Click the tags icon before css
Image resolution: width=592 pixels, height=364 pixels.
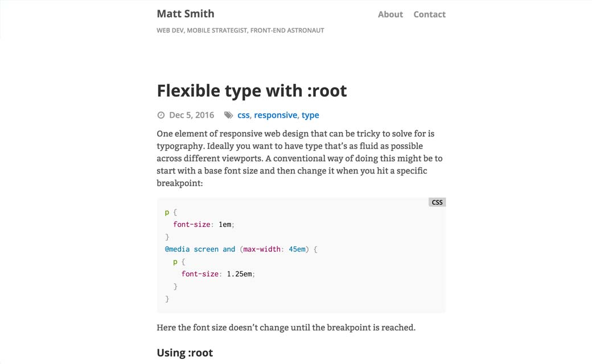(228, 115)
